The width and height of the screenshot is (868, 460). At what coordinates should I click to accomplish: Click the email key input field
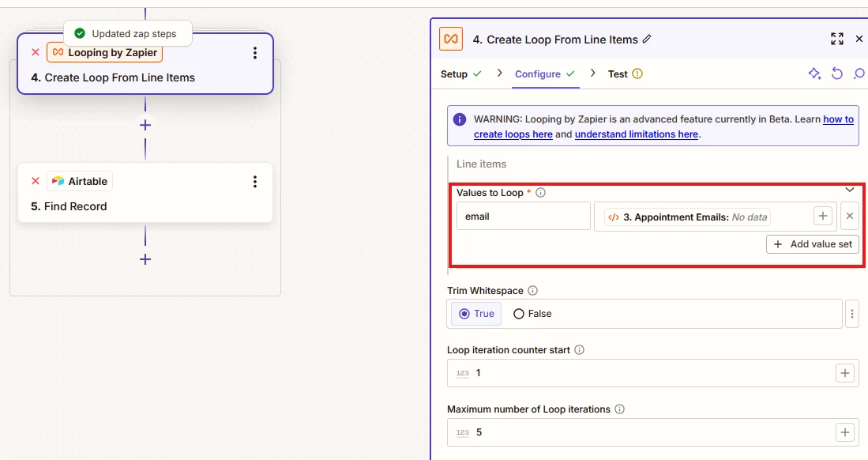pyautogui.click(x=523, y=216)
